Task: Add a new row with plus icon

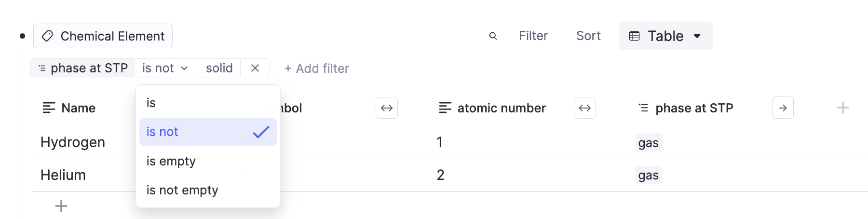Action: 61,206
